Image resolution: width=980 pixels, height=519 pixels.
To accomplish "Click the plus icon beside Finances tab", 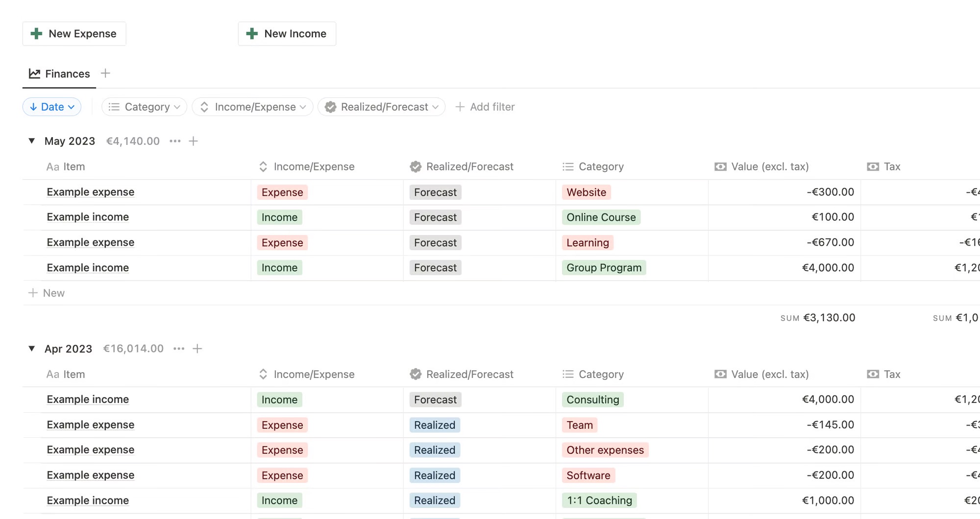I will 105,73.
